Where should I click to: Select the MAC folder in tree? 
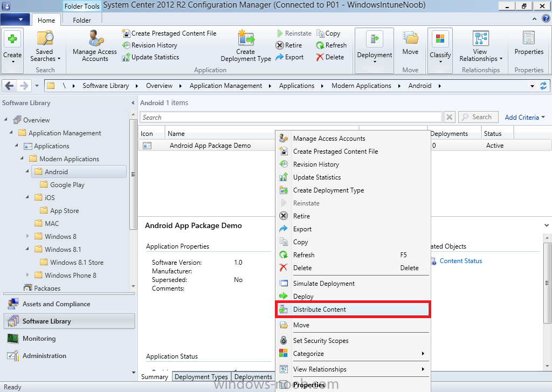click(51, 223)
